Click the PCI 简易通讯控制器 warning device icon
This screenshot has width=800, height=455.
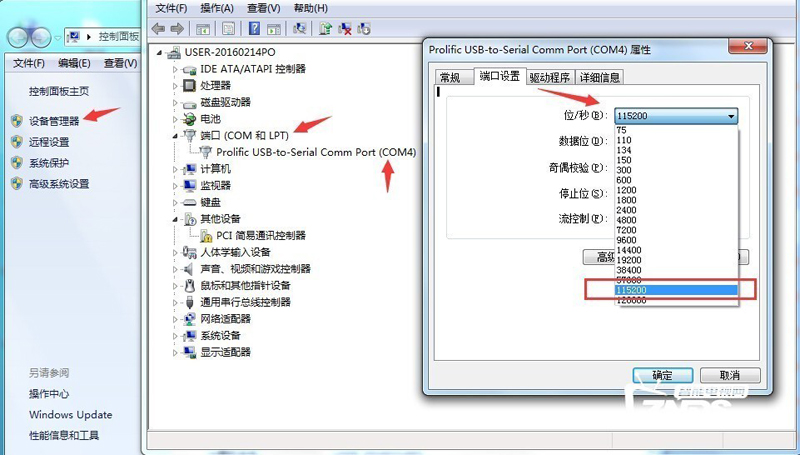206,235
